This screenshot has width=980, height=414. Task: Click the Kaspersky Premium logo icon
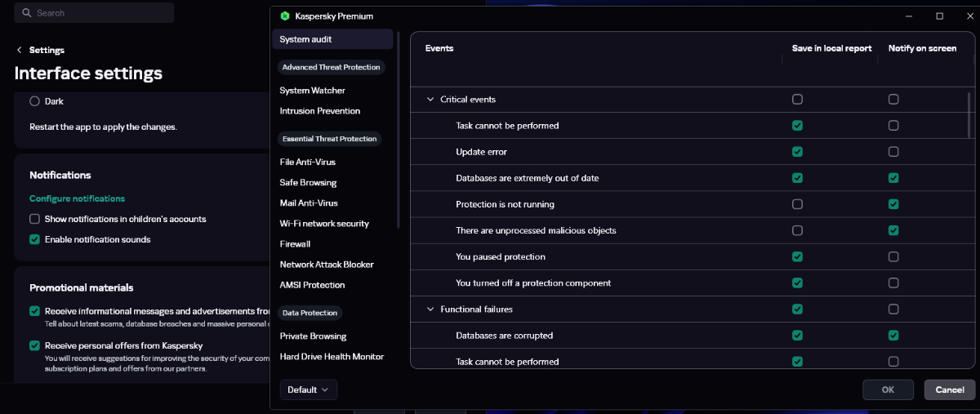coord(284,16)
